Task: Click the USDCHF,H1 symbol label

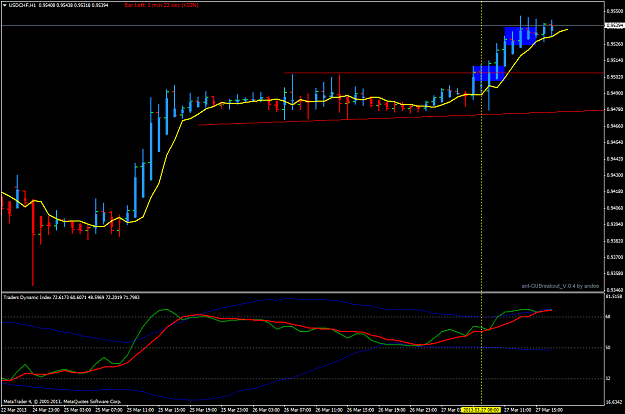Action: [x=22, y=5]
